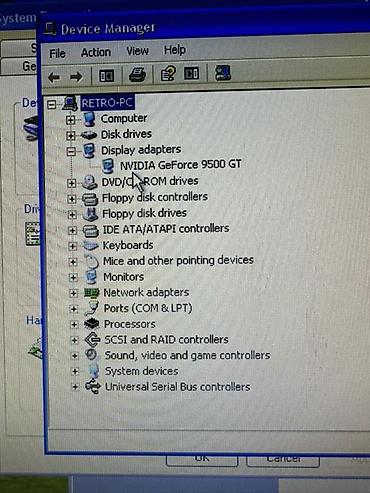Select the Processors label
This screenshot has width=370, height=493.
(x=130, y=324)
